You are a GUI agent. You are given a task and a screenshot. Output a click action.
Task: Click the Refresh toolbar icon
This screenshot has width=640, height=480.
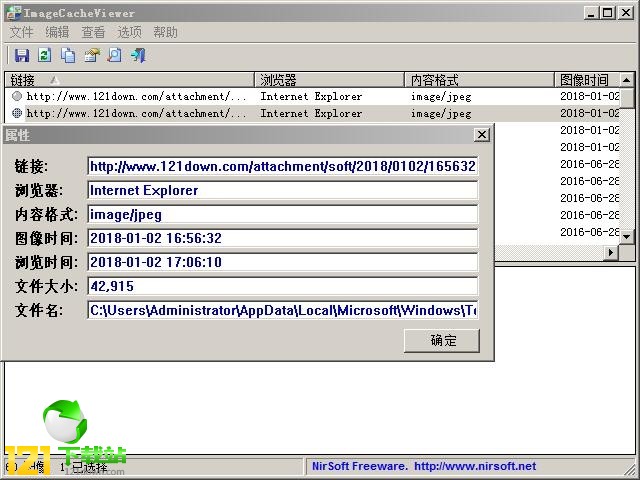click(45, 55)
